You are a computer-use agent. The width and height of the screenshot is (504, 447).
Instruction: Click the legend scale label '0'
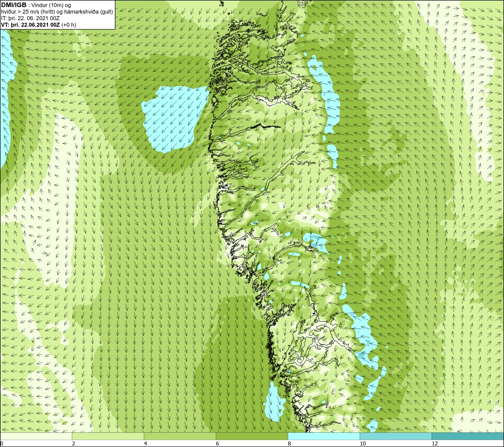pyautogui.click(x=2, y=444)
